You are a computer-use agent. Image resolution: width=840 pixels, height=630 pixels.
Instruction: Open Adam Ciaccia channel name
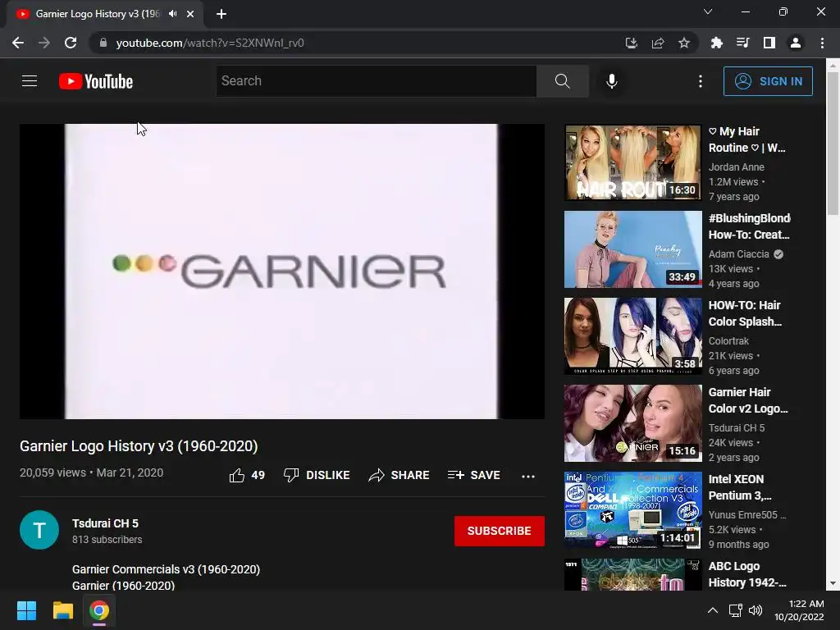[x=739, y=254]
